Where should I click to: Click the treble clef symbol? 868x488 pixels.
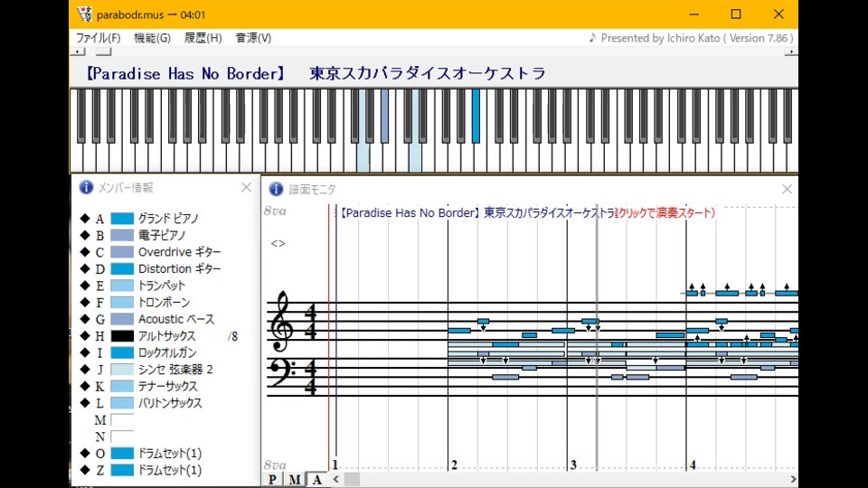(x=282, y=322)
